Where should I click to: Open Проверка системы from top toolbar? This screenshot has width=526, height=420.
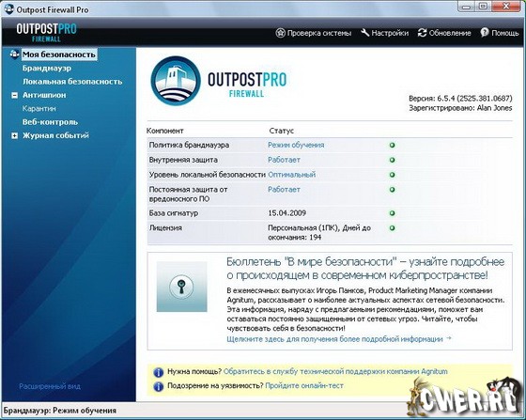pos(314,33)
